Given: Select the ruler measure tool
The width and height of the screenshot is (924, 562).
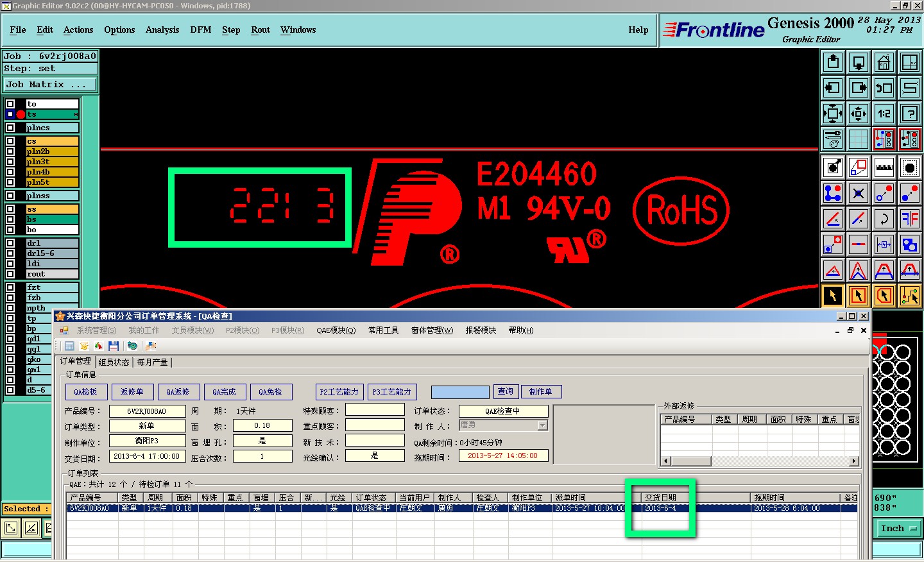Looking at the screenshot, I should (x=884, y=167).
